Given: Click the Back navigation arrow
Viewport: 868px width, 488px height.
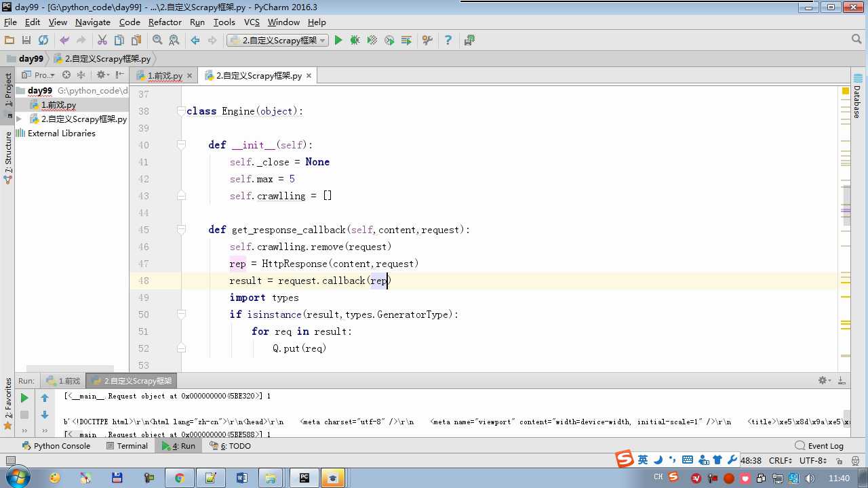Looking at the screenshot, I should pos(195,41).
